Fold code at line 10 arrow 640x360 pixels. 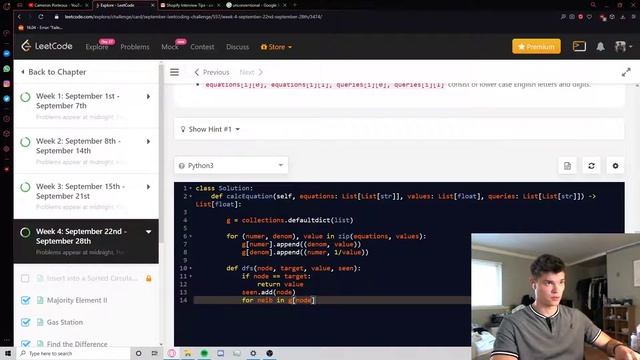191,268
